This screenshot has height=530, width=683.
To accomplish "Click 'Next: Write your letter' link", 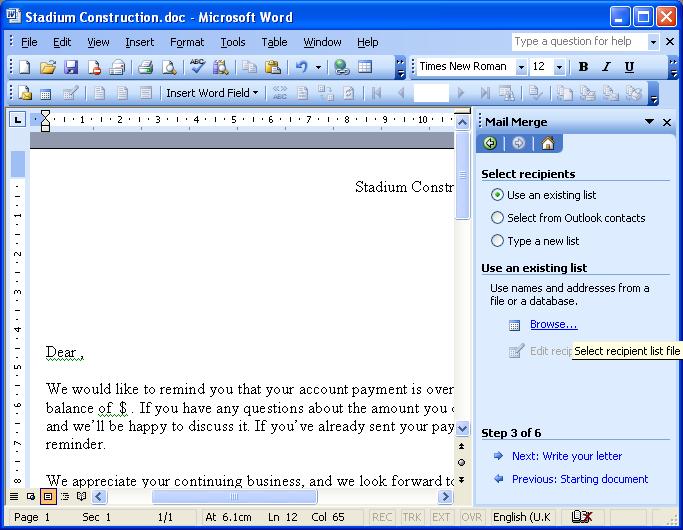I will [566, 456].
